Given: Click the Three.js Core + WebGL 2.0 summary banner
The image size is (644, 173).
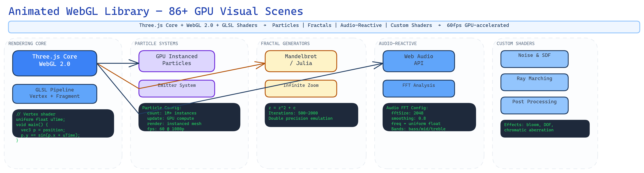Looking at the screenshot, I should (324, 27).
